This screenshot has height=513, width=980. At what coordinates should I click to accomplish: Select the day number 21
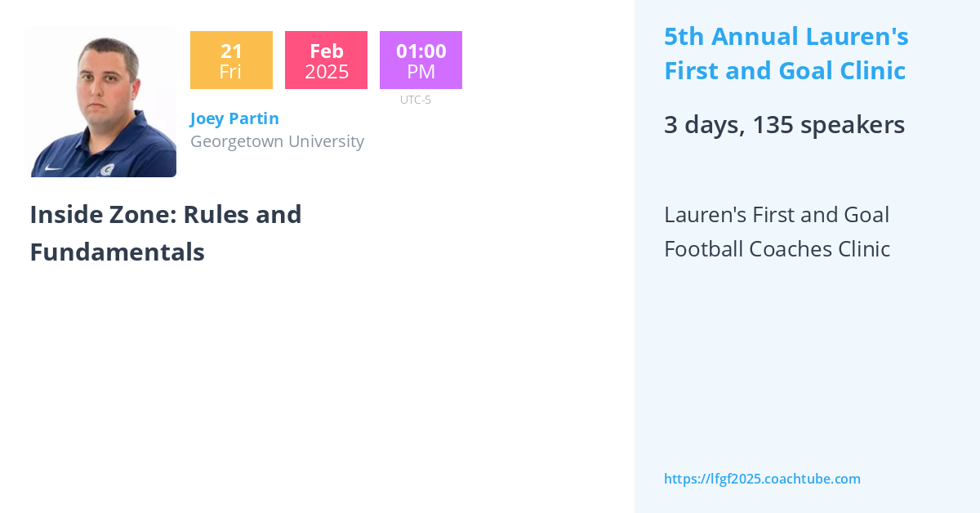pos(231,51)
